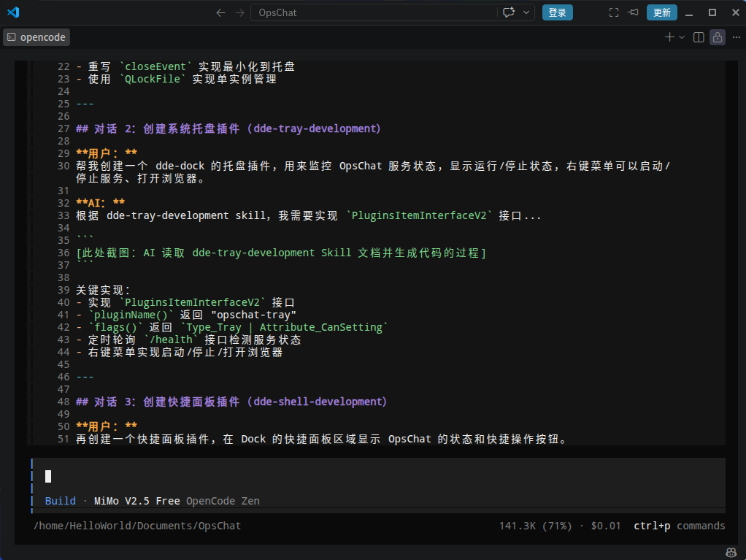Click the MiMo V2.5 Free model name
The height and width of the screenshot is (560, 746).
(137, 501)
